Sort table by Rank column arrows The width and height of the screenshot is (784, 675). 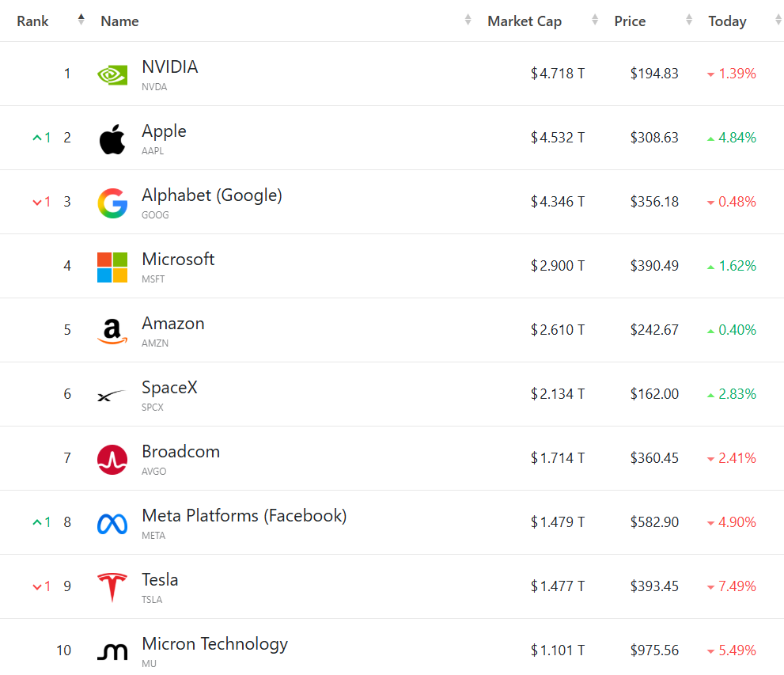tap(81, 20)
